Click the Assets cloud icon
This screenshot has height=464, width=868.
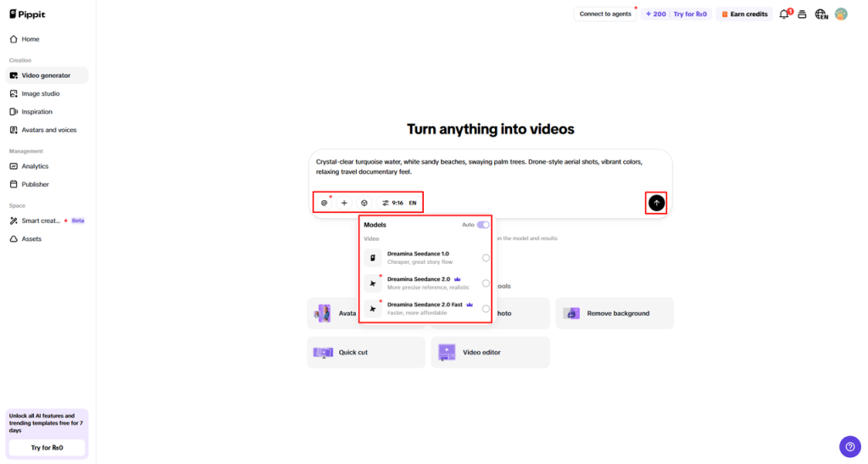[x=14, y=238]
